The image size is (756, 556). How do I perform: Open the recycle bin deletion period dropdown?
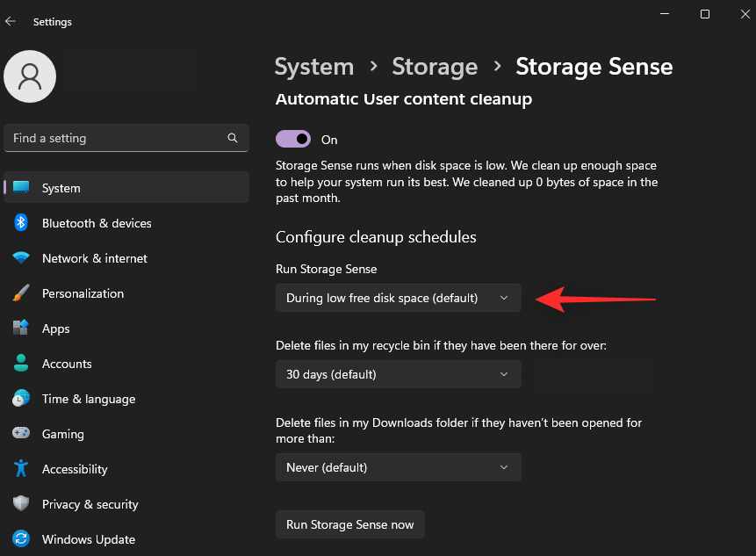[x=398, y=374]
